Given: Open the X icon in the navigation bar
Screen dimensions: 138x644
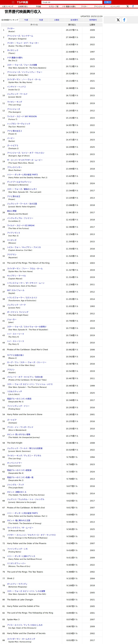Looking at the screenshot, I should coord(127,7).
